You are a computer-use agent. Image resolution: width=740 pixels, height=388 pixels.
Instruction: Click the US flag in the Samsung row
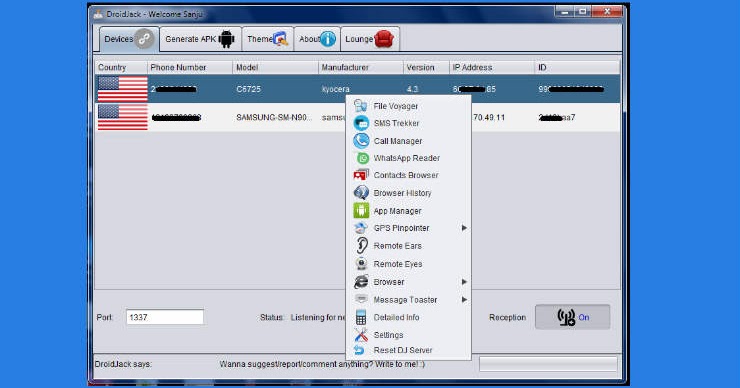(123, 117)
